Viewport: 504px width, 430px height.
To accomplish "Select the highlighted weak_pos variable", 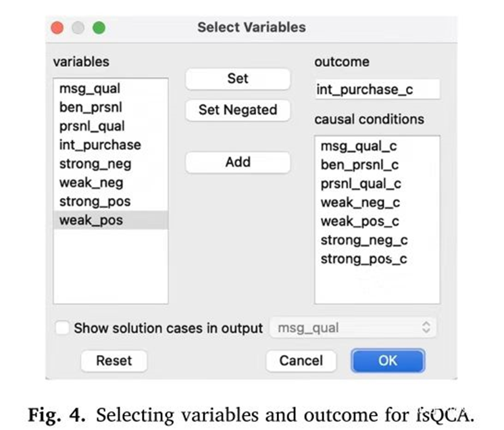I will click(91, 220).
